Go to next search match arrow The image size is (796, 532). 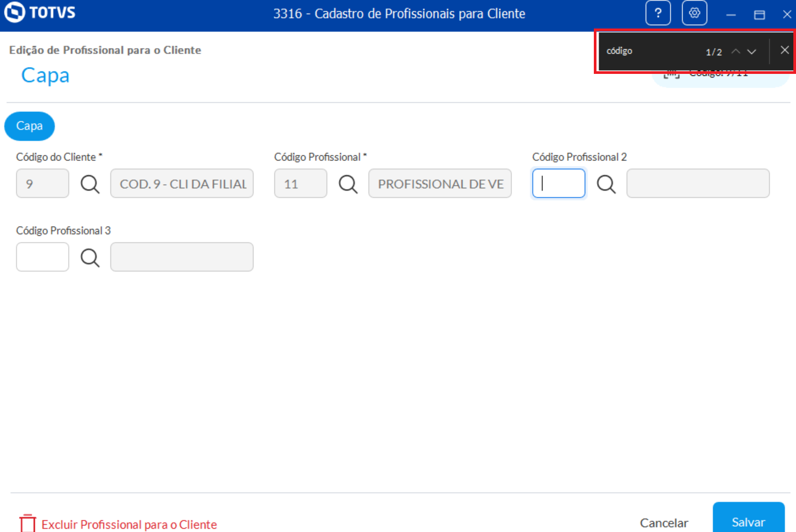(752, 51)
